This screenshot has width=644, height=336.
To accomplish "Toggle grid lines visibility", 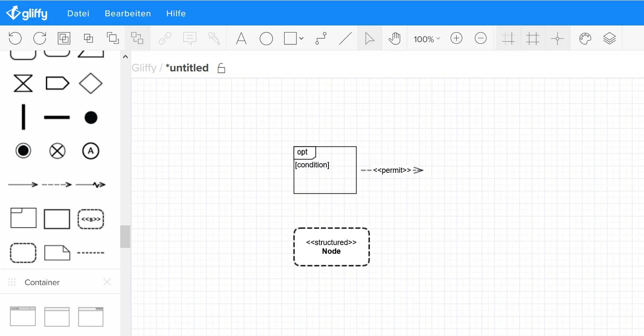I will [x=533, y=38].
